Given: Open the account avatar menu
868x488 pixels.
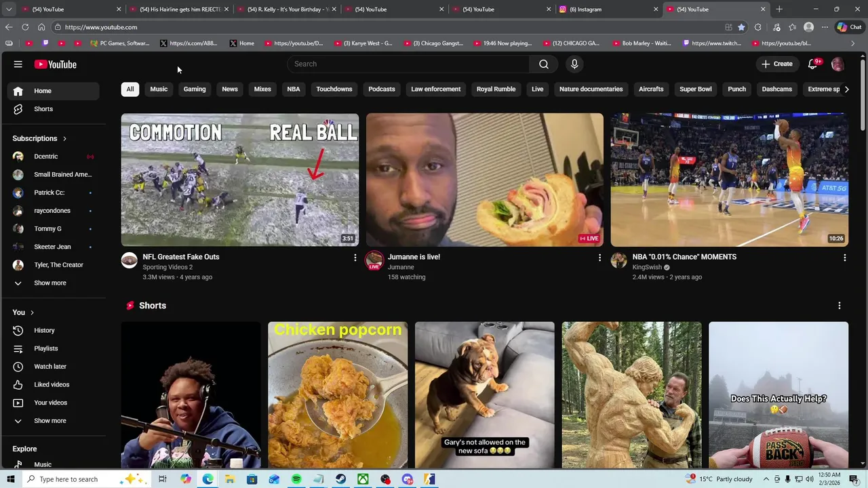Looking at the screenshot, I should 837,64.
